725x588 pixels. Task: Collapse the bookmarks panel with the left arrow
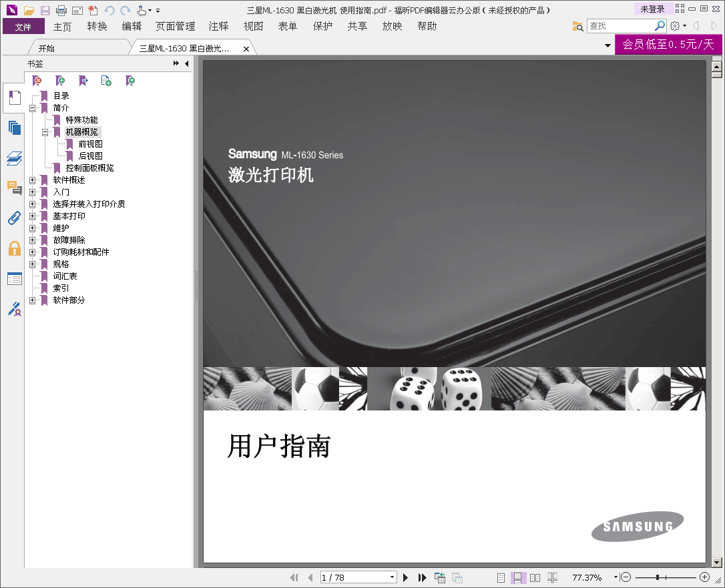(187, 64)
